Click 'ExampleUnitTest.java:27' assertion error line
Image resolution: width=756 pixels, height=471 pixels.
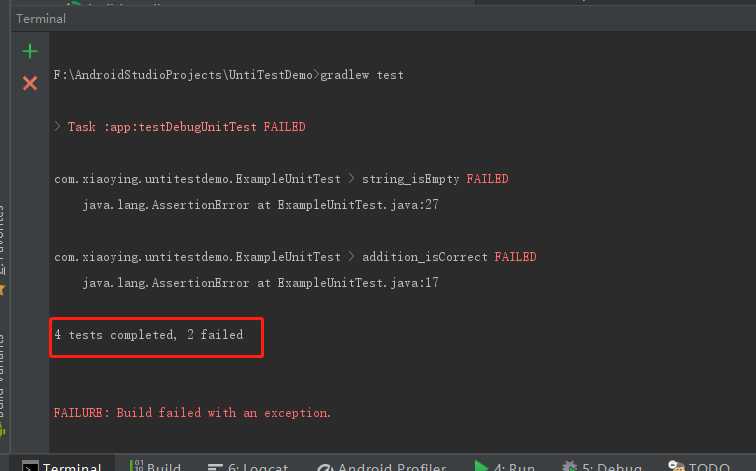click(260, 205)
